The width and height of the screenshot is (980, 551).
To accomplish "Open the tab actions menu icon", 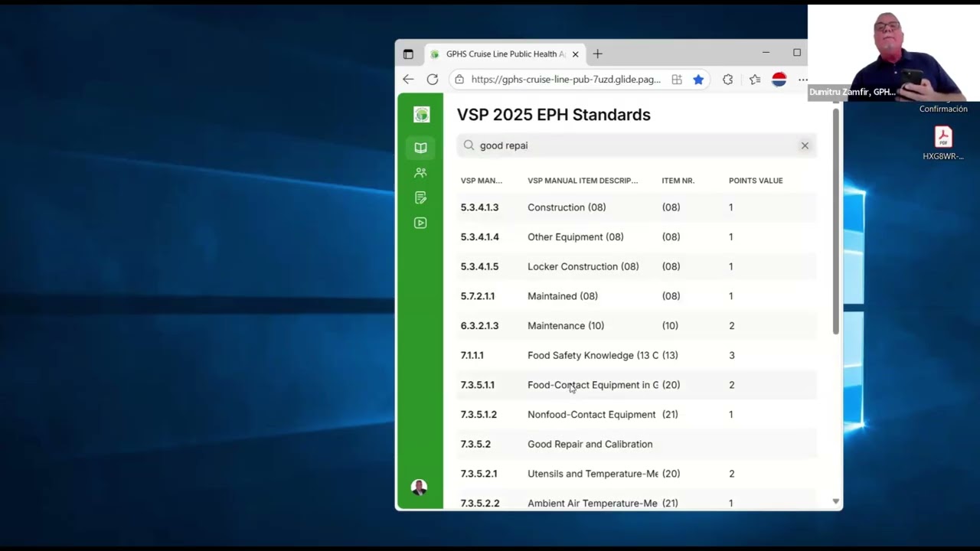I will [x=408, y=54].
